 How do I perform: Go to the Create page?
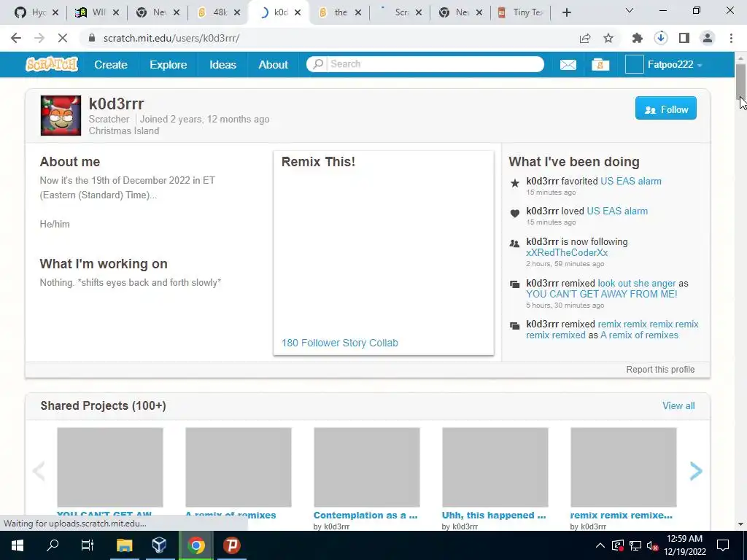pos(111,65)
